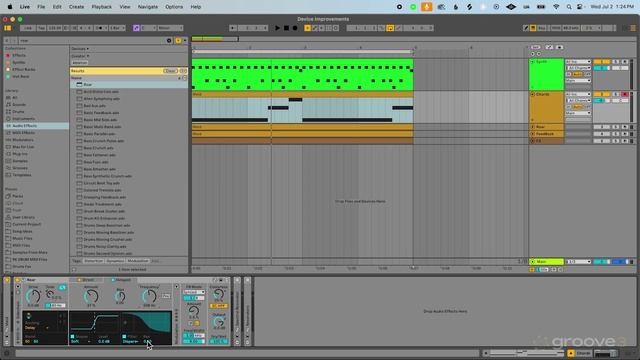Open the Minor scale name dropdown
The width and height of the screenshot is (640, 360).
click(170, 28)
